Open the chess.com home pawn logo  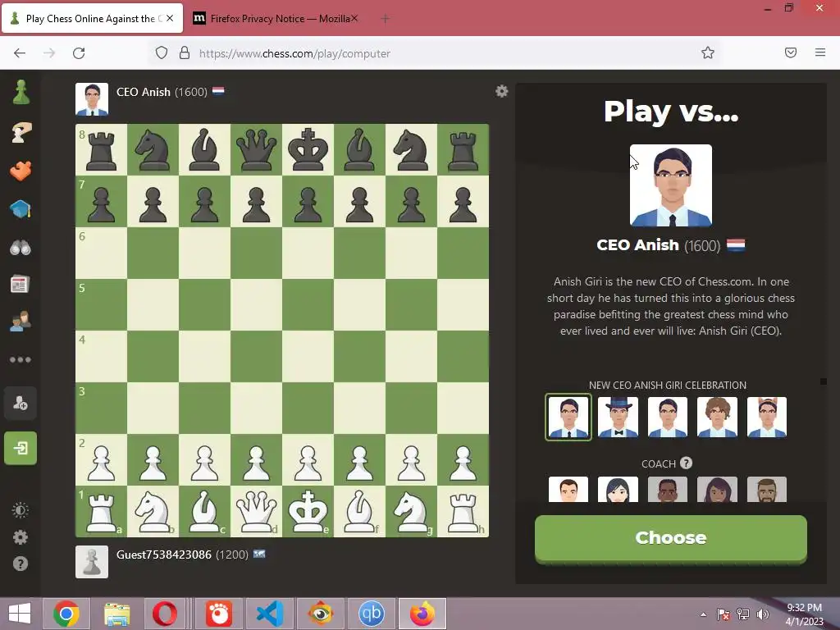click(x=21, y=92)
